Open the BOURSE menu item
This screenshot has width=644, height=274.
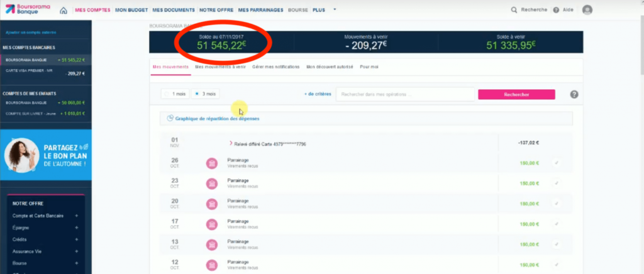[298, 10]
